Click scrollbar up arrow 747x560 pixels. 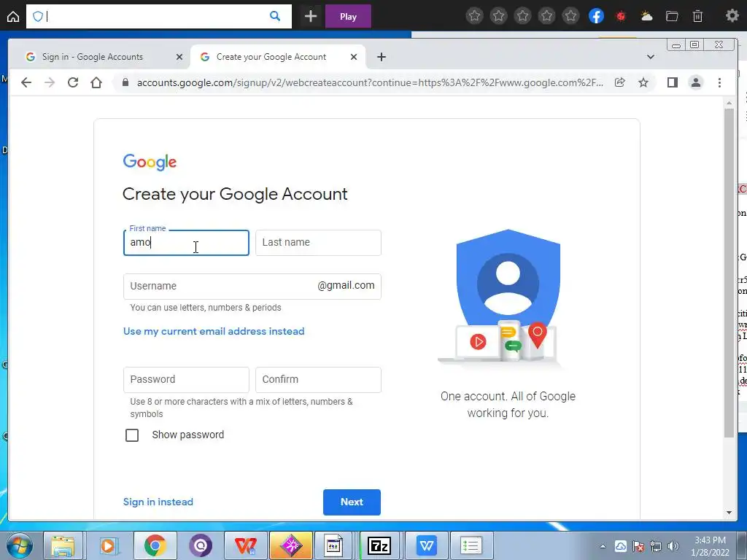tap(729, 103)
